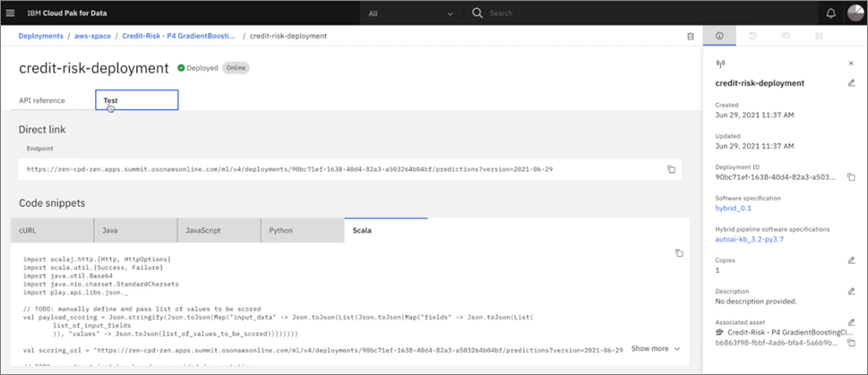The height and width of the screenshot is (375, 868).
Task: Copy the Scala code snippet
Action: pos(679,253)
